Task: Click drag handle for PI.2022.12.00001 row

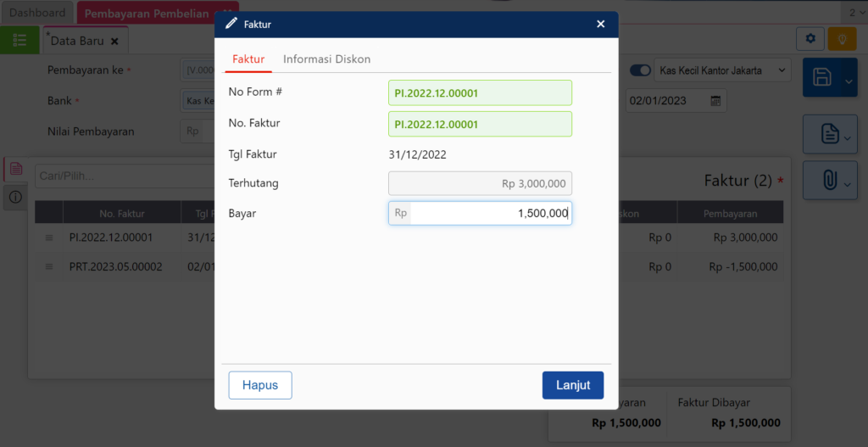Action: [x=49, y=238]
